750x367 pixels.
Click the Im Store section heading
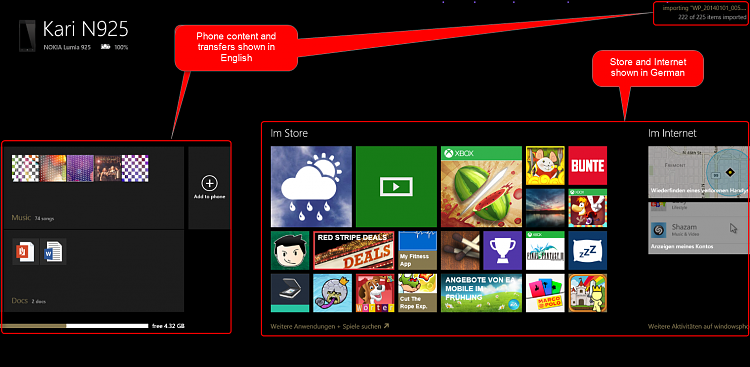289,133
